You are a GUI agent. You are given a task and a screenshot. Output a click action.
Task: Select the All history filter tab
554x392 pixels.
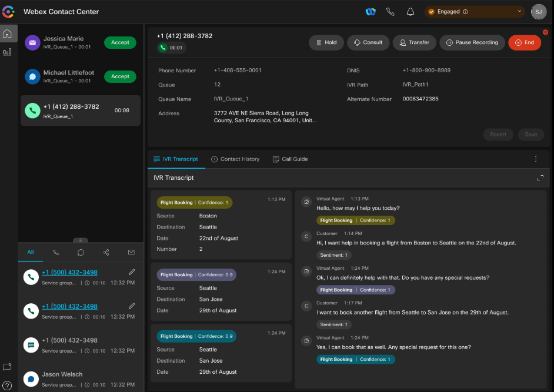(31, 252)
